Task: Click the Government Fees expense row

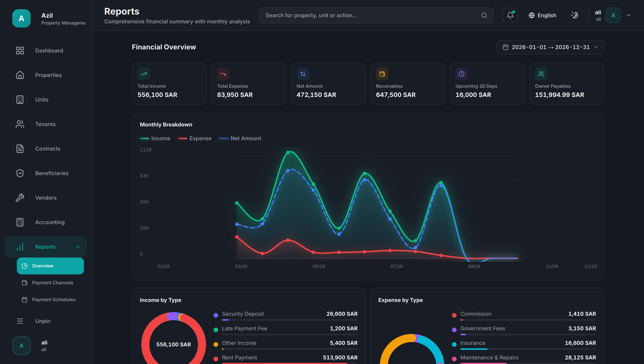Action: click(524, 330)
